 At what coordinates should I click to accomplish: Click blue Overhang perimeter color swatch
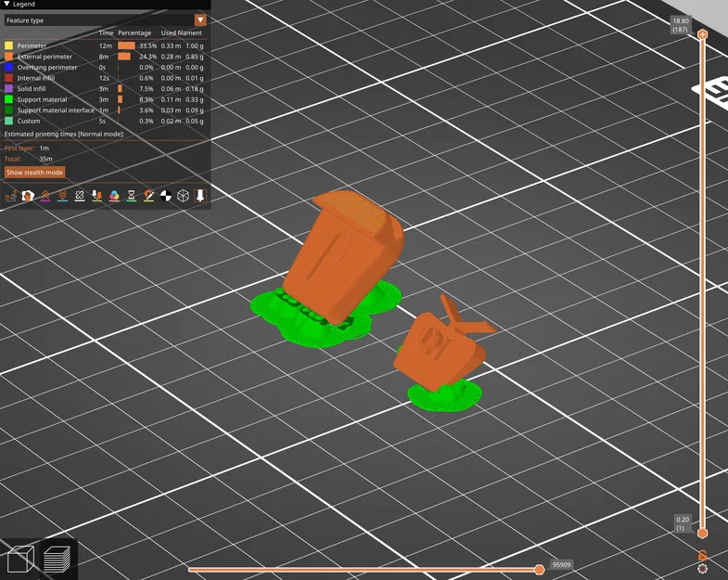[x=9, y=67]
